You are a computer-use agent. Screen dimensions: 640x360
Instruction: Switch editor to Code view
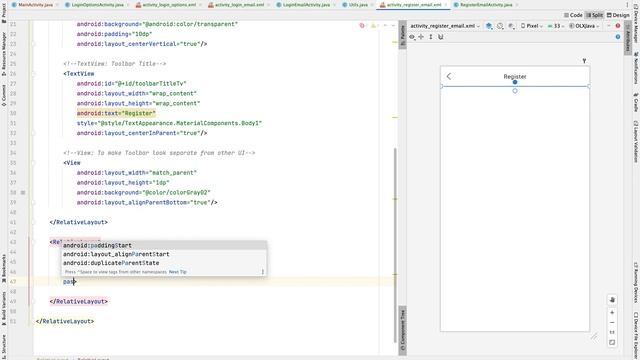coord(573,15)
